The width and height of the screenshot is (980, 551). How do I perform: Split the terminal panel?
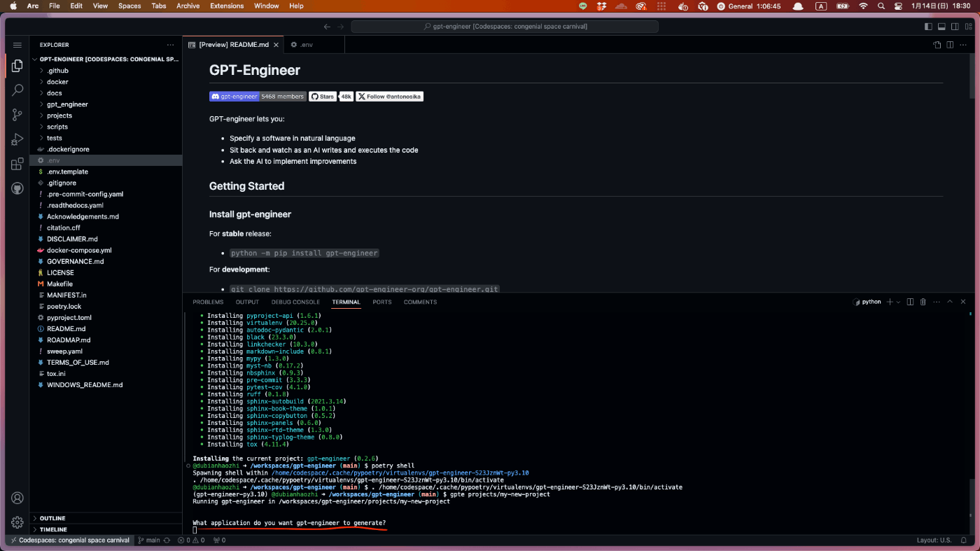click(x=910, y=302)
